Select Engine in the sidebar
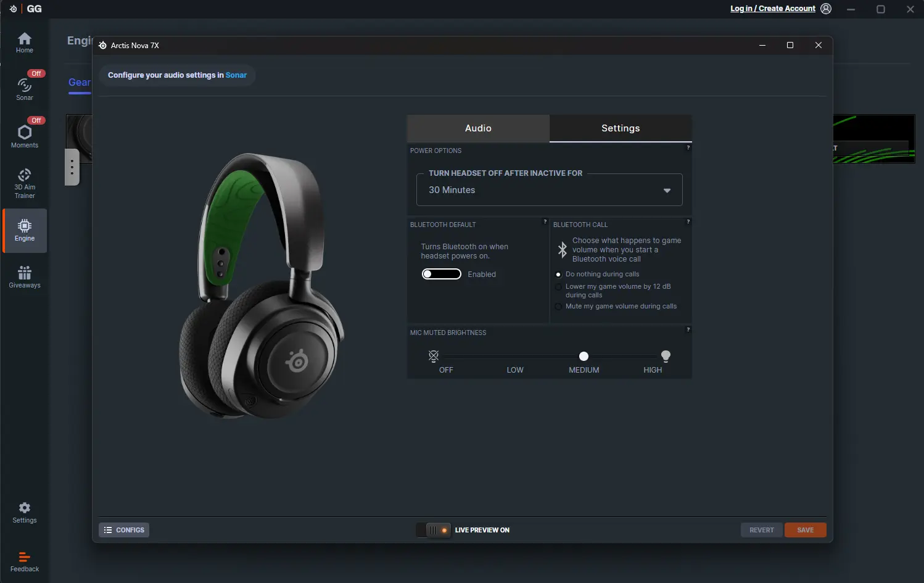Screen dimensions: 924x583 [x=25, y=230]
